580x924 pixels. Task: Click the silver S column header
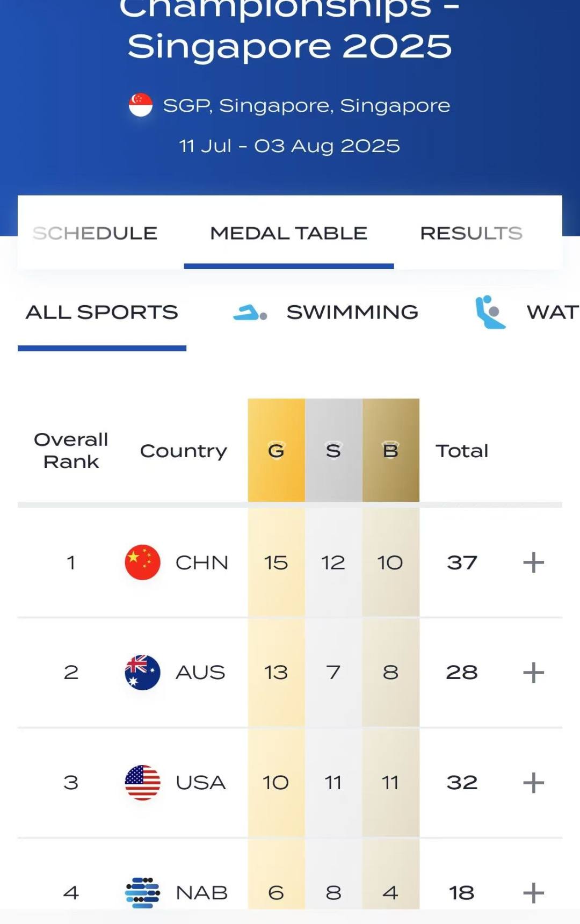pyautogui.click(x=334, y=451)
